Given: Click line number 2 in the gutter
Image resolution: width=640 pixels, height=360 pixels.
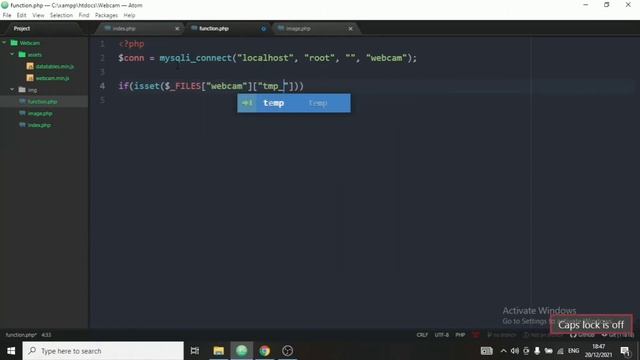Looking at the screenshot, I should (x=102, y=58).
